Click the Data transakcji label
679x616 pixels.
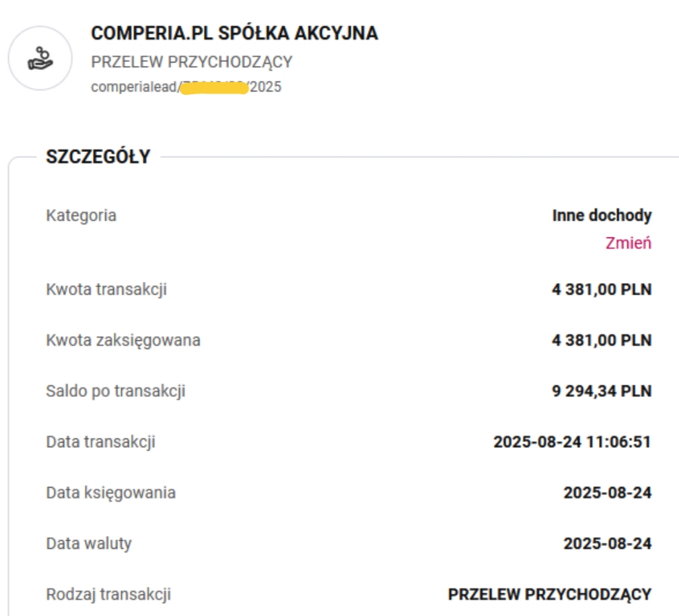pyautogui.click(x=101, y=442)
